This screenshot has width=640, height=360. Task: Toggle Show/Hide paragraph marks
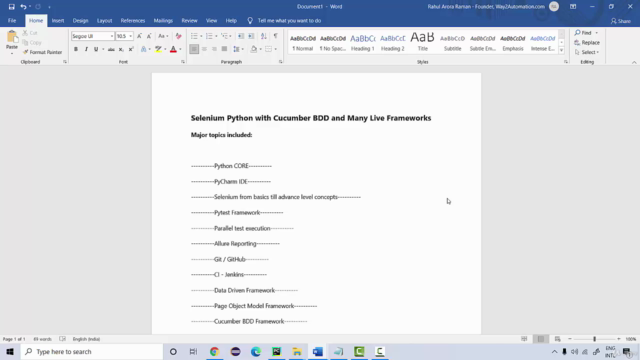tap(276, 36)
